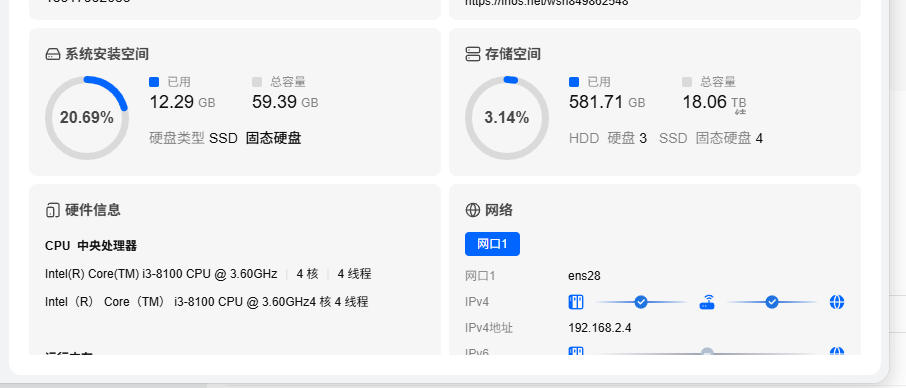The height and width of the screenshot is (388, 906).
Task: Click the storage space server icon
Action: [x=473, y=54]
